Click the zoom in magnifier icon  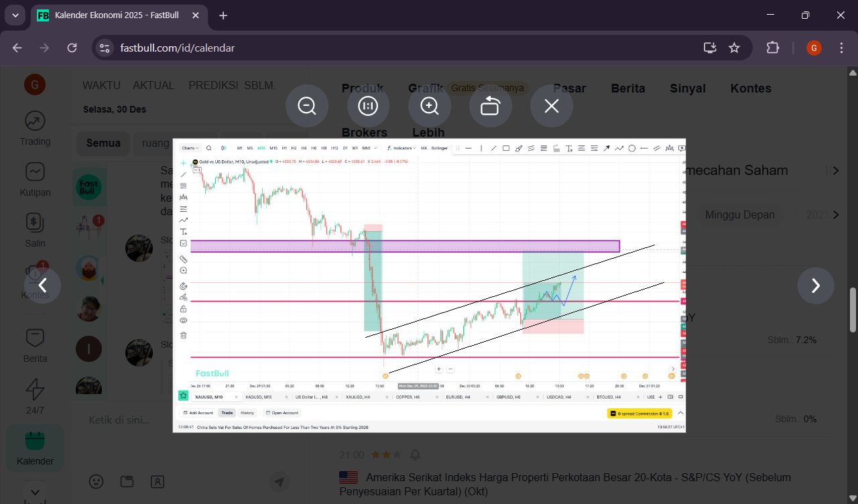[429, 106]
